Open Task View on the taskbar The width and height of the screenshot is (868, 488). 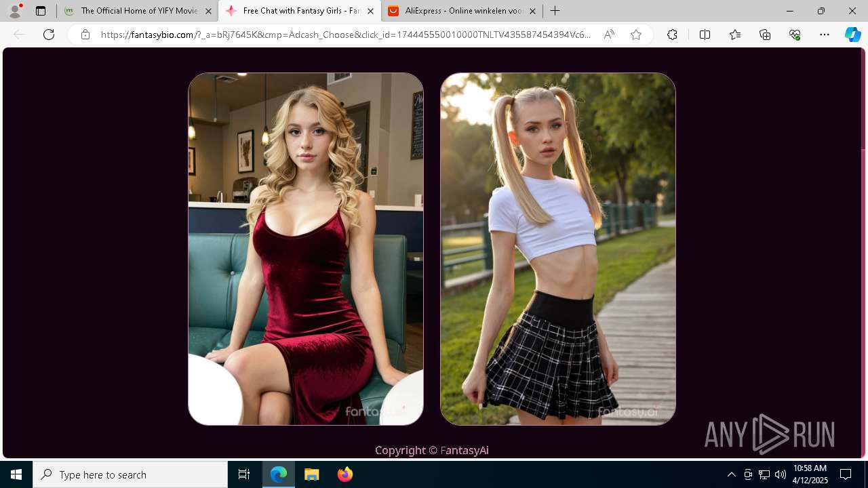click(244, 474)
